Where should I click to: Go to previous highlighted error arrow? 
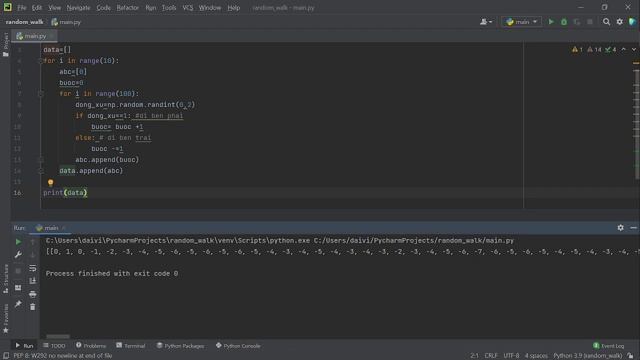[x=623, y=49]
